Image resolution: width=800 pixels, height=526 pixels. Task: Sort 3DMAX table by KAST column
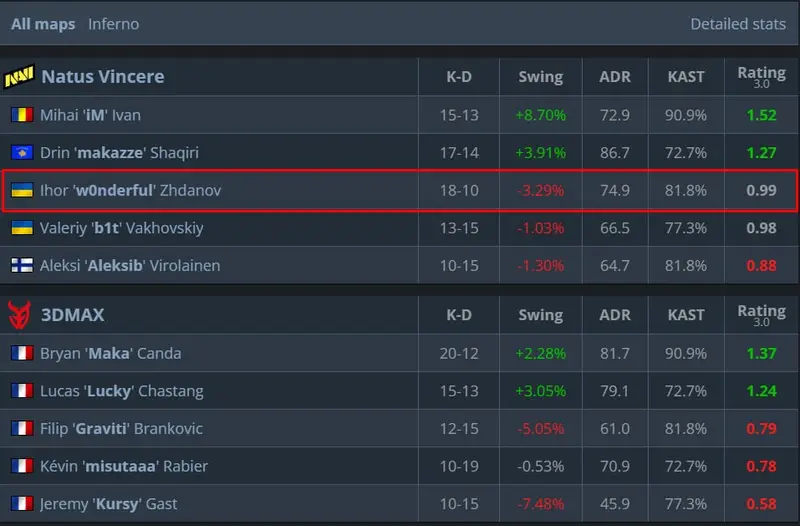click(686, 315)
